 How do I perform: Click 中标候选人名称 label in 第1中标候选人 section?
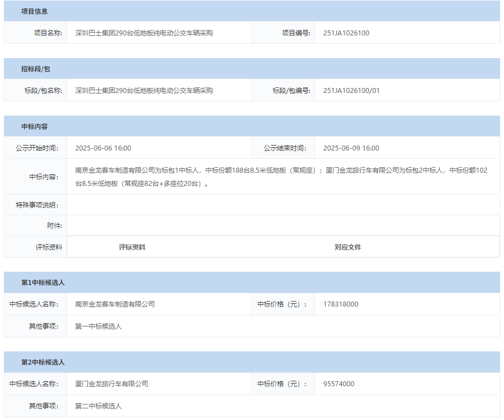point(34,304)
